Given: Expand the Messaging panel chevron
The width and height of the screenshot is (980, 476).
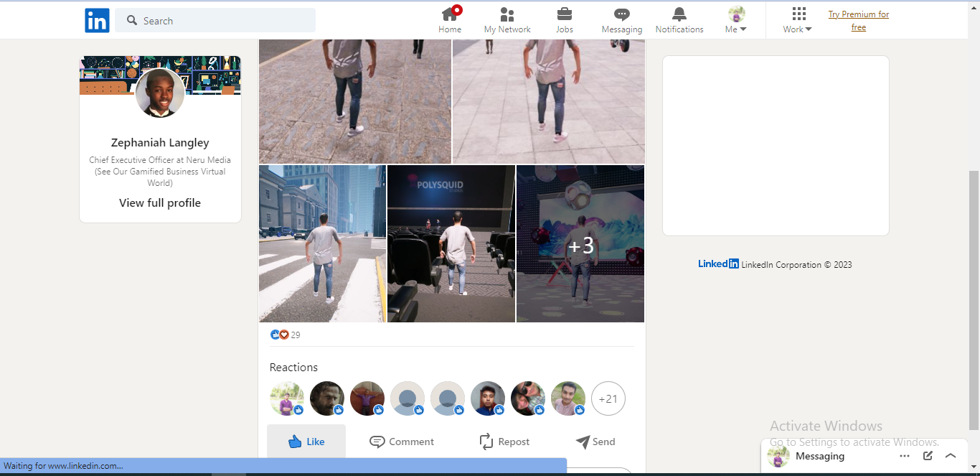Looking at the screenshot, I should click(x=951, y=456).
